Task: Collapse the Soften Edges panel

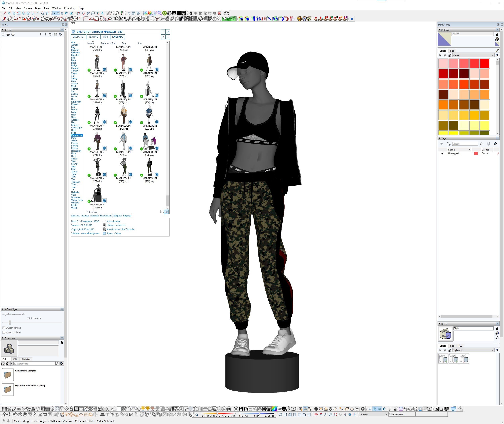Action: pyautogui.click(x=3, y=309)
